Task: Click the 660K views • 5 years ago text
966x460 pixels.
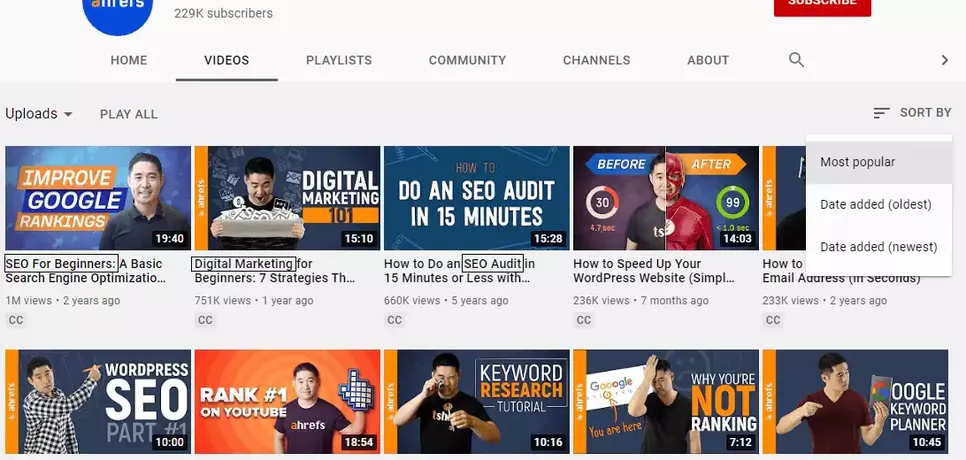Action: click(x=446, y=301)
